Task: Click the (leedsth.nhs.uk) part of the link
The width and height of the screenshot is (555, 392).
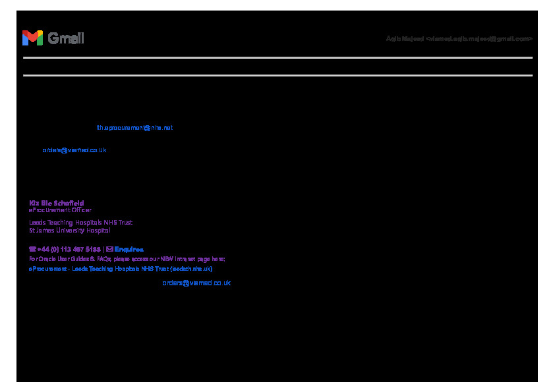Action: [191, 269]
